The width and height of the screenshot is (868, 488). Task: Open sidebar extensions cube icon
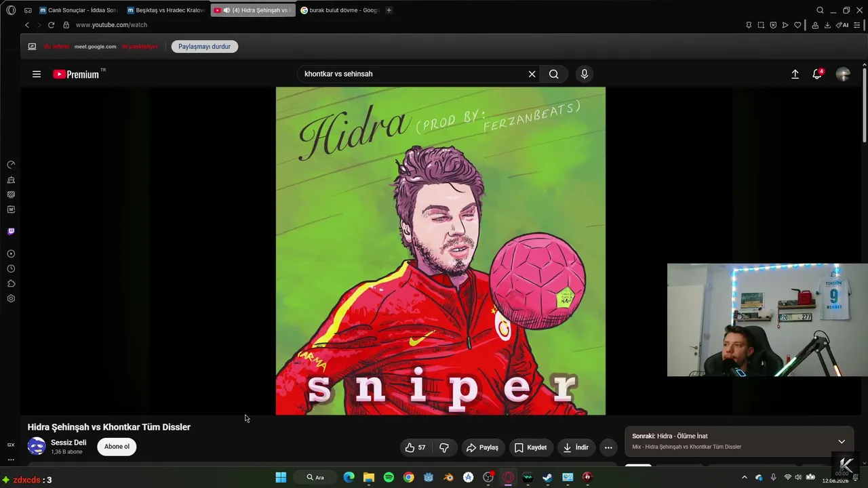point(11,284)
